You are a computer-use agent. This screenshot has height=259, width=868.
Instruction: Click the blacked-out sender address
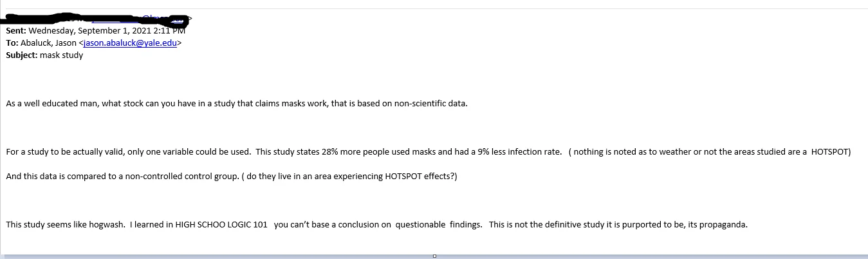tap(97, 18)
